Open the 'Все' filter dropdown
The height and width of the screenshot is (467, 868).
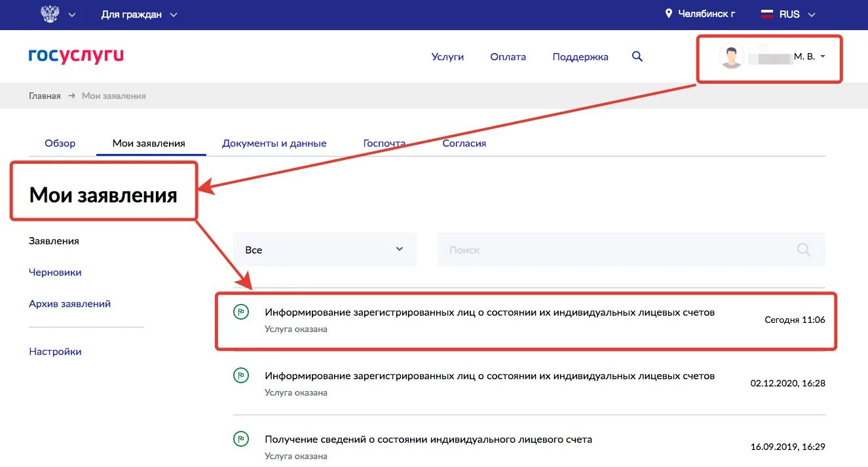(325, 250)
